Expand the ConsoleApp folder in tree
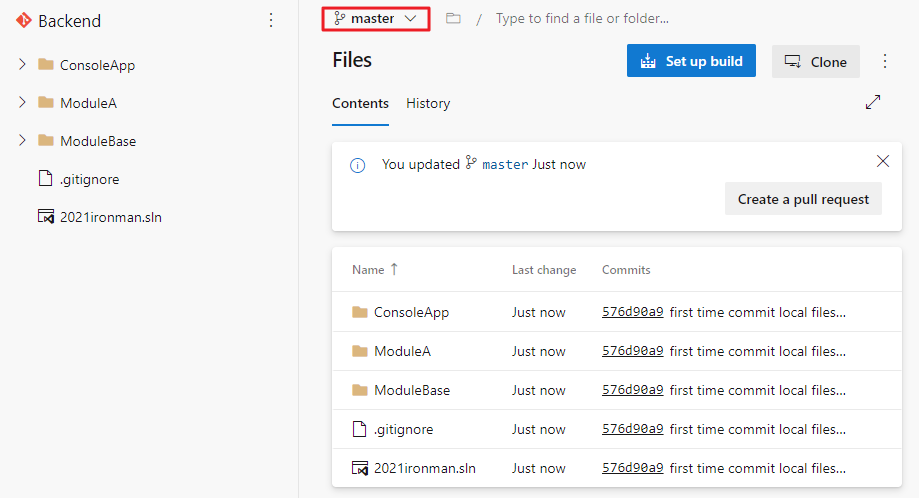Image resolution: width=919 pixels, height=498 pixels. click(x=22, y=65)
